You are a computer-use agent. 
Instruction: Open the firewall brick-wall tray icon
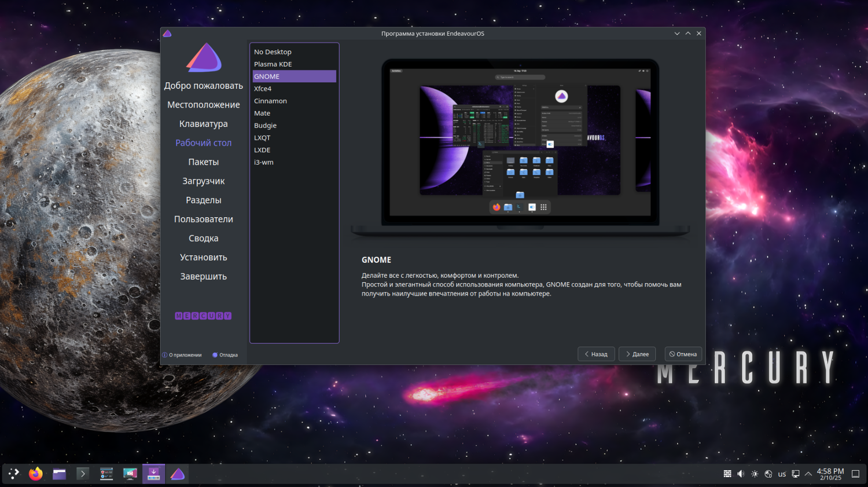click(x=727, y=474)
